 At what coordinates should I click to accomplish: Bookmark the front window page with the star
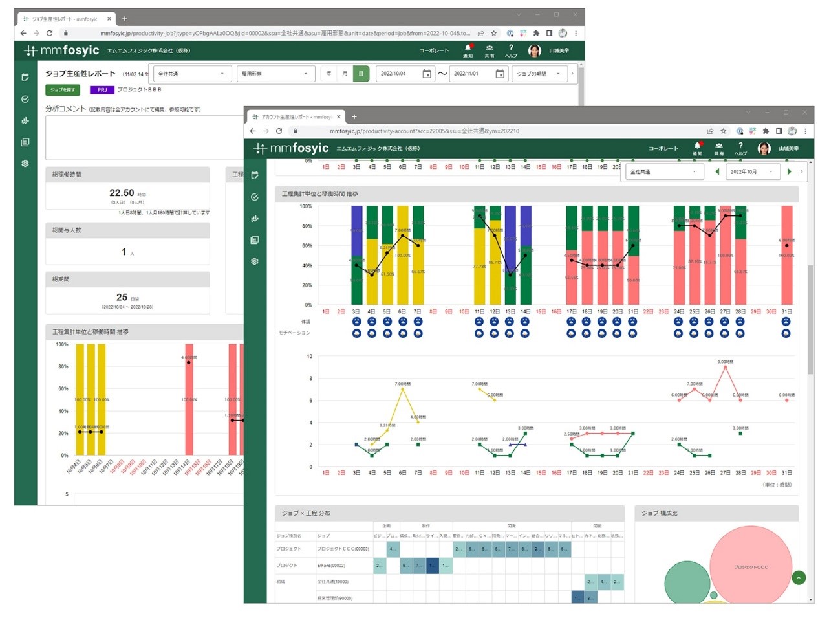[724, 131]
